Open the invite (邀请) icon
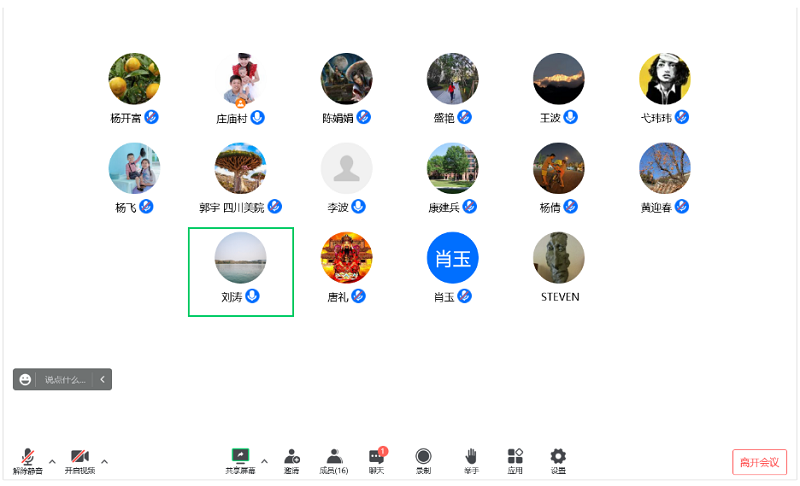Viewport: 800px width, 486px height. coord(292,458)
